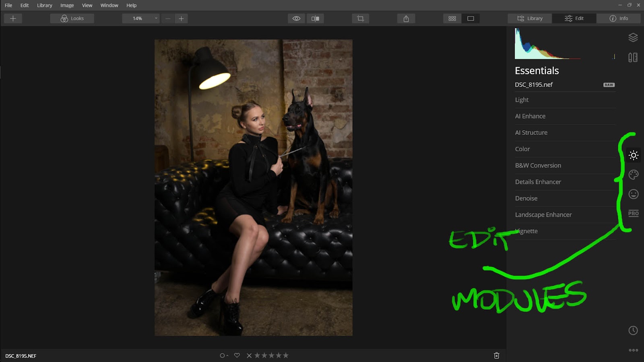This screenshot has width=644, height=362.
Task: Select DSC_8195.nef layer name
Action: [534, 84]
